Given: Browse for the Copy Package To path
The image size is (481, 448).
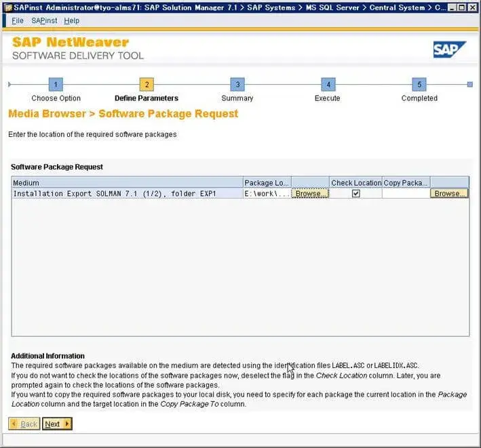Looking at the screenshot, I should coord(449,193).
